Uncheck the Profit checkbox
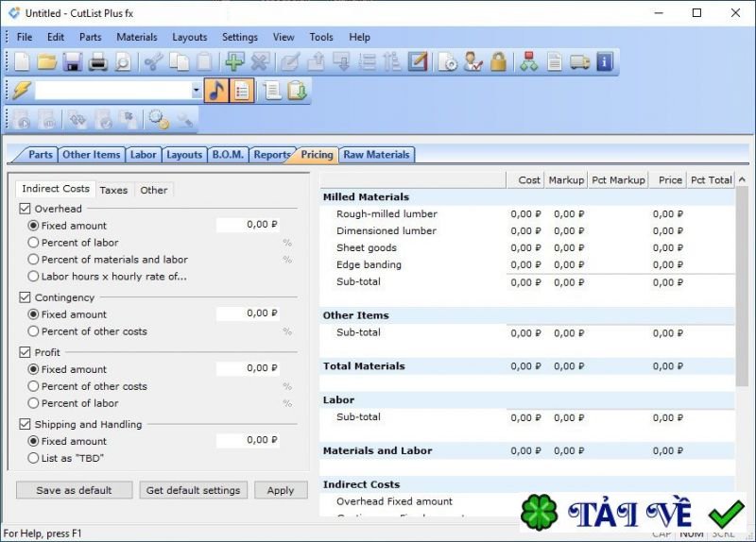 pyautogui.click(x=26, y=352)
